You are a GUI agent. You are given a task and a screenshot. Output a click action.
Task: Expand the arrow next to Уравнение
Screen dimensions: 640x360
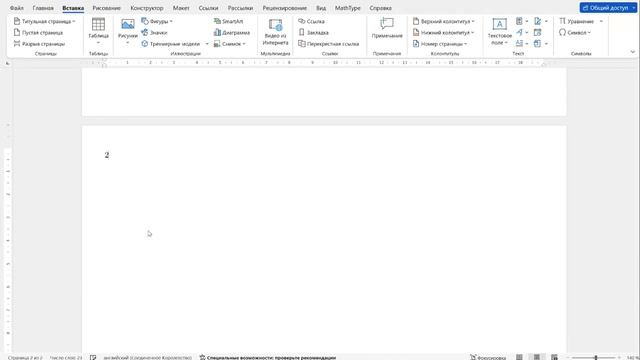tap(601, 21)
